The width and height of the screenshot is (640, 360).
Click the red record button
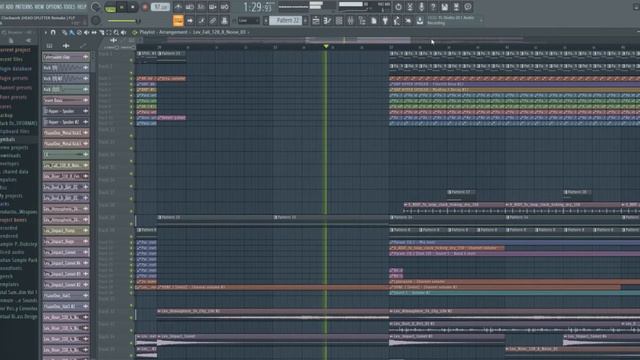coord(144,7)
